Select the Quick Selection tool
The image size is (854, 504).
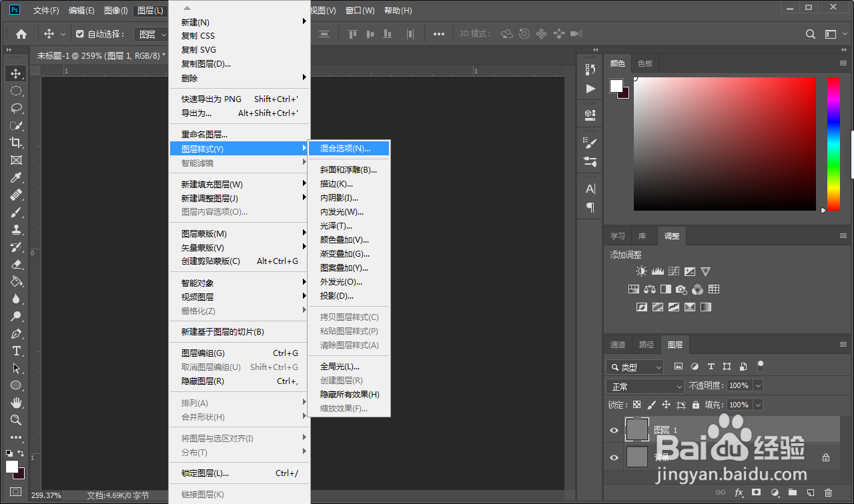(16, 125)
